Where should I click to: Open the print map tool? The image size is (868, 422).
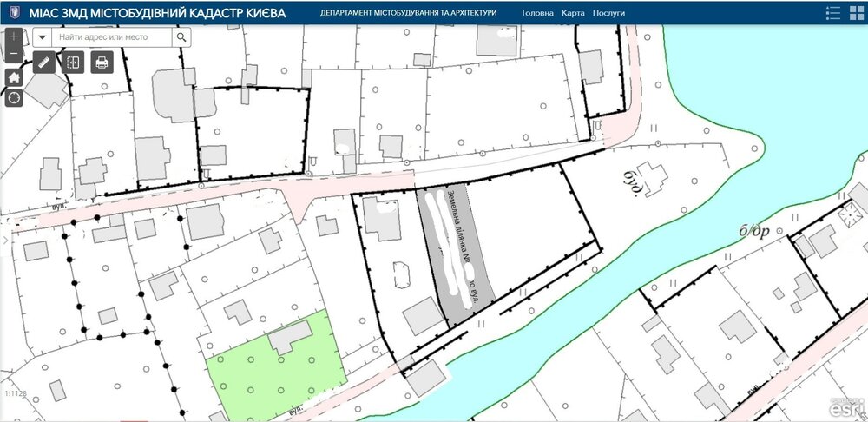point(102,63)
